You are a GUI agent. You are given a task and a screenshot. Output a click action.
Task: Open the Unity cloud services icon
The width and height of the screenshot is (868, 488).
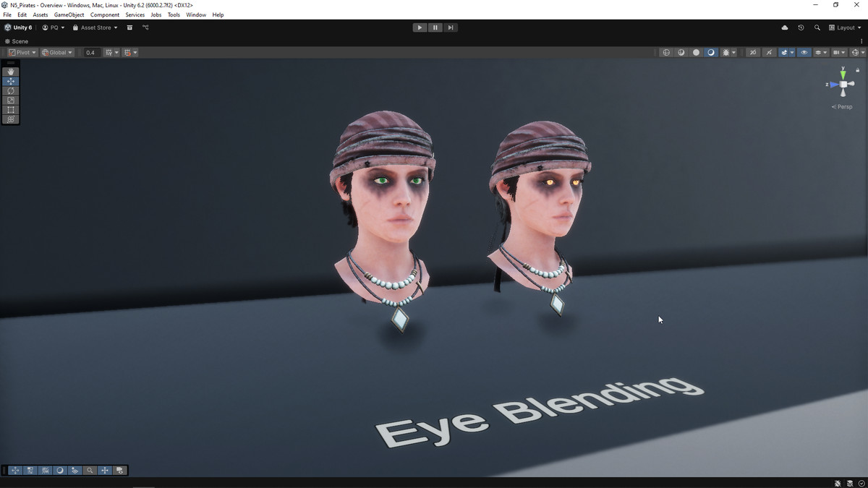pyautogui.click(x=785, y=27)
